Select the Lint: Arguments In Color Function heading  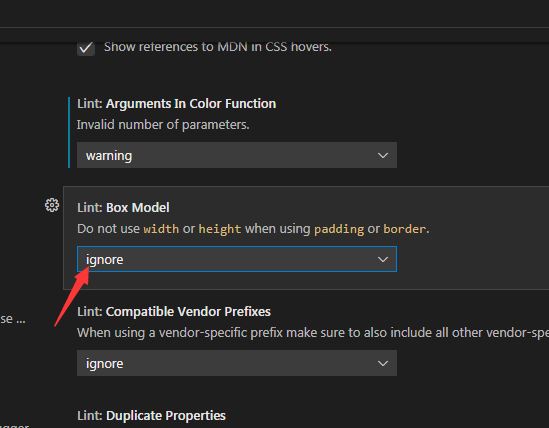(176, 104)
